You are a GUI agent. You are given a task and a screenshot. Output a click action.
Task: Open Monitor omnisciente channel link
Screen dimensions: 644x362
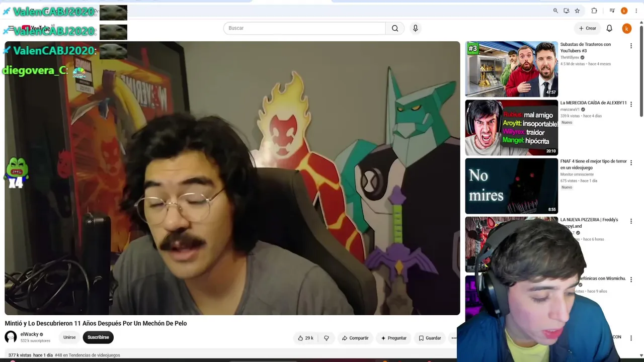[577, 174]
